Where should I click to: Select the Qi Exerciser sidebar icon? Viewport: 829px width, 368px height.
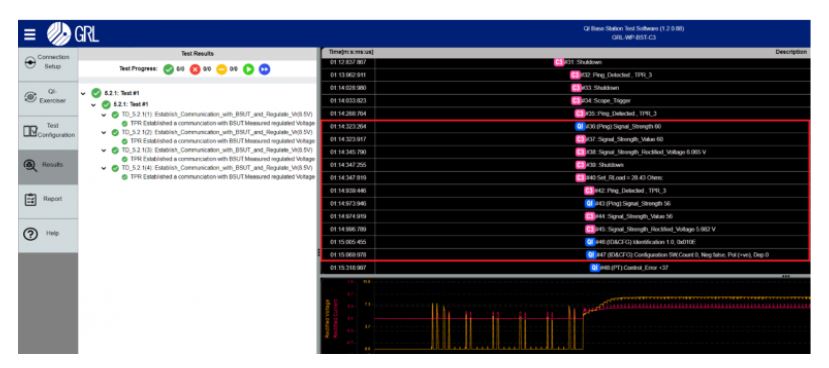click(x=48, y=96)
